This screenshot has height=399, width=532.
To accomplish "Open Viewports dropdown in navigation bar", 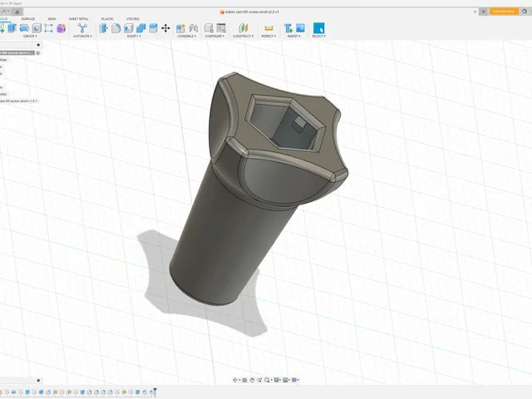I will pos(295,380).
